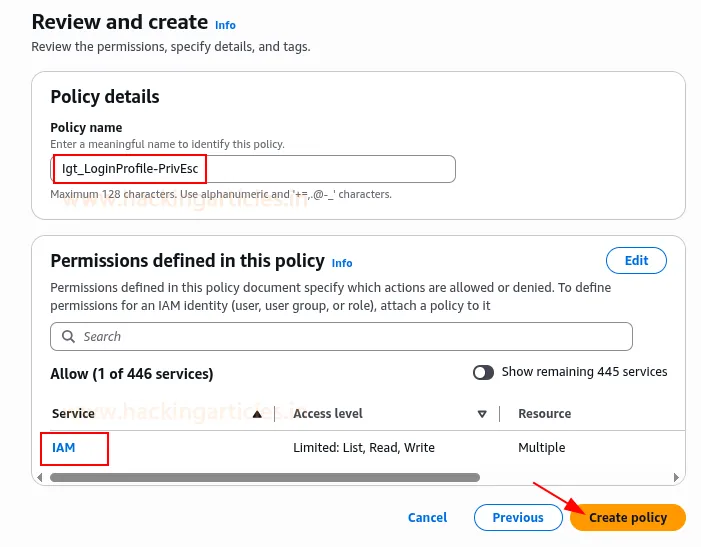Open the IAM service link
701x547 pixels.
[x=64, y=448]
